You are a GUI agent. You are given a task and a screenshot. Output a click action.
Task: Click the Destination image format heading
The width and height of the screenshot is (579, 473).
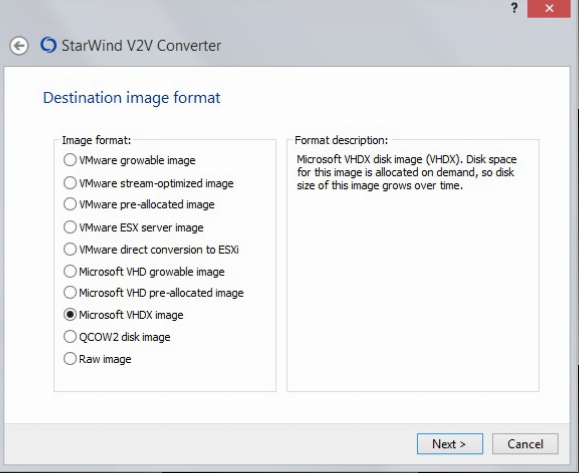[131, 98]
